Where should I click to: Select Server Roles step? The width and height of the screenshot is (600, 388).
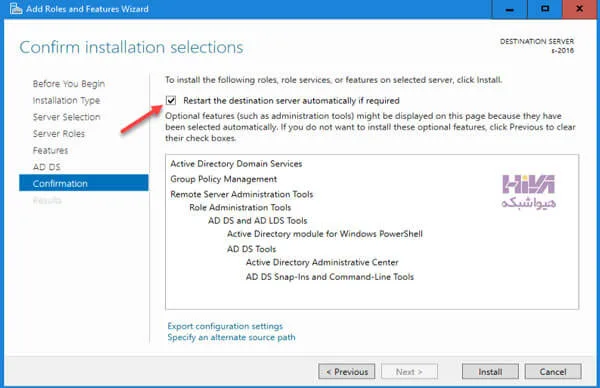(59, 134)
